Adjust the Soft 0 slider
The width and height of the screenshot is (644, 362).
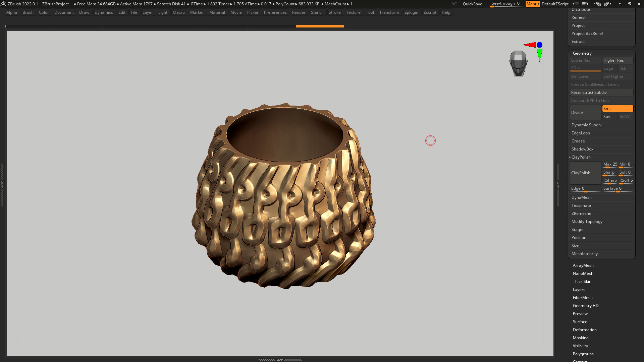(626, 172)
